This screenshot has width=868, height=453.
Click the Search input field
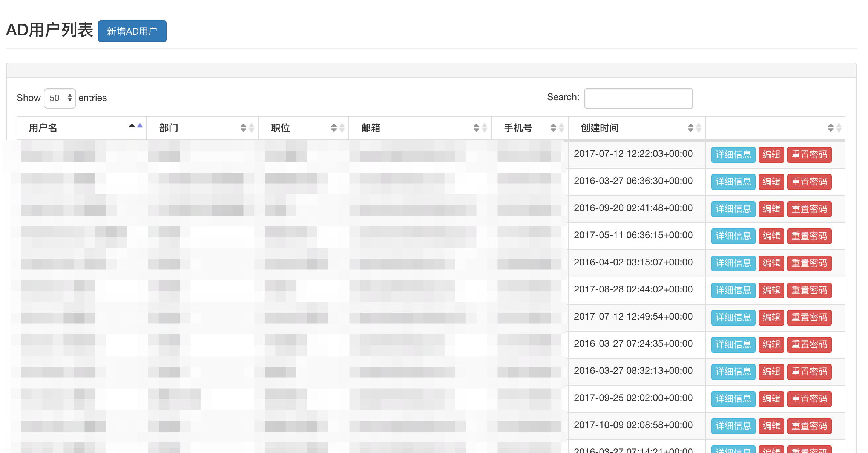tap(638, 98)
